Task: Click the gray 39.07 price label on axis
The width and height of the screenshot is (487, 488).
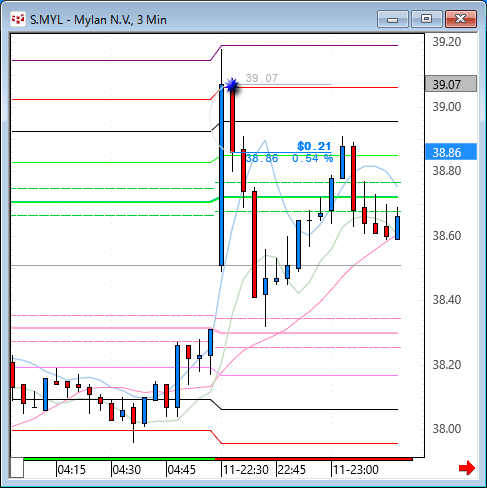Action: (451, 84)
